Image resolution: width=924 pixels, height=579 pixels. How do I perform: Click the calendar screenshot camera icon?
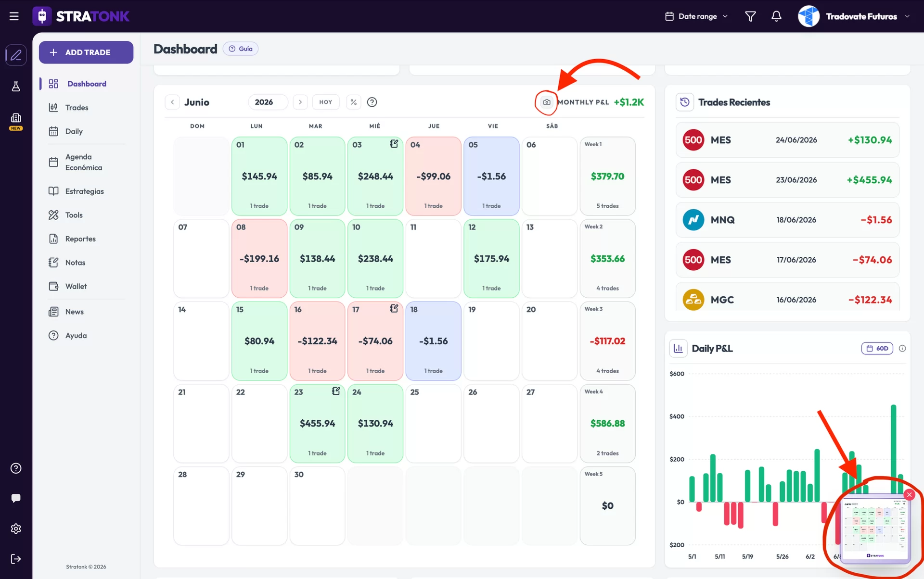[x=546, y=102]
